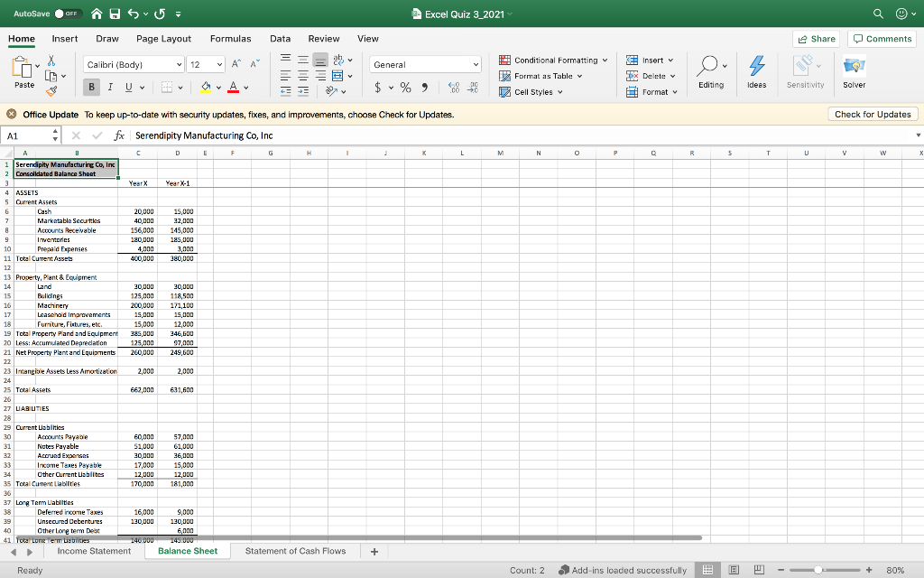Adjust the zoom slider handle
The height and width of the screenshot is (578, 924).
pyautogui.click(x=818, y=570)
